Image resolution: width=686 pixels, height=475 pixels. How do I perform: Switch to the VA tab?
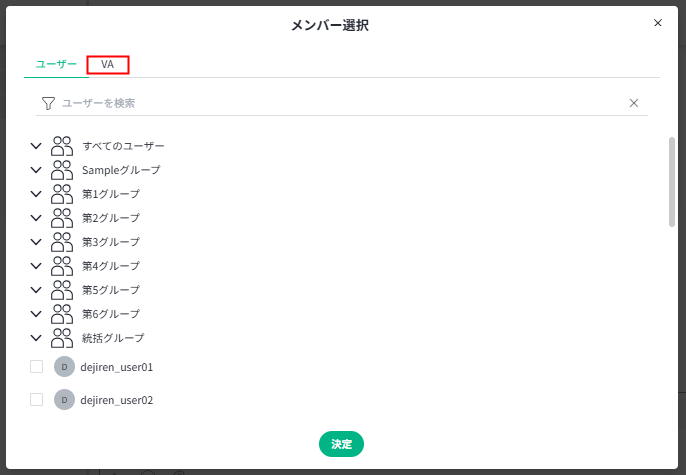(107, 64)
